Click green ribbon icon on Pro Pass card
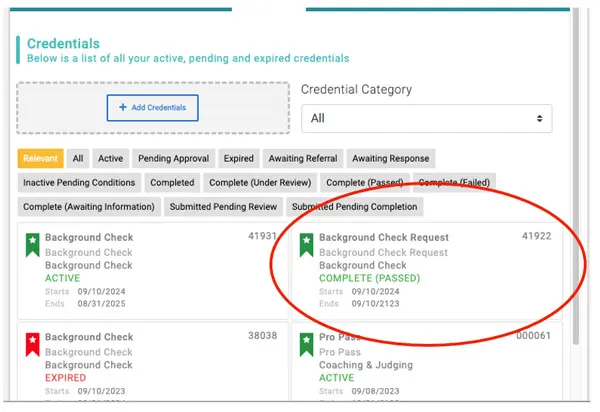This screenshot has height=412, width=600. [x=307, y=343]
